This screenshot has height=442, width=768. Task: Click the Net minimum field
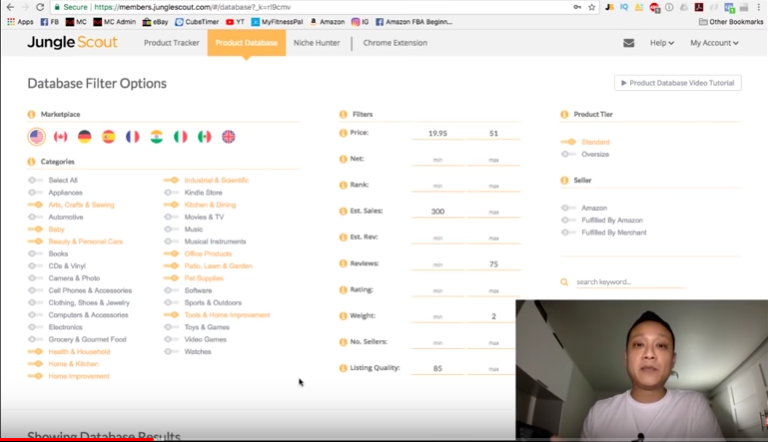pyautogui.click(x=438, y=160)
